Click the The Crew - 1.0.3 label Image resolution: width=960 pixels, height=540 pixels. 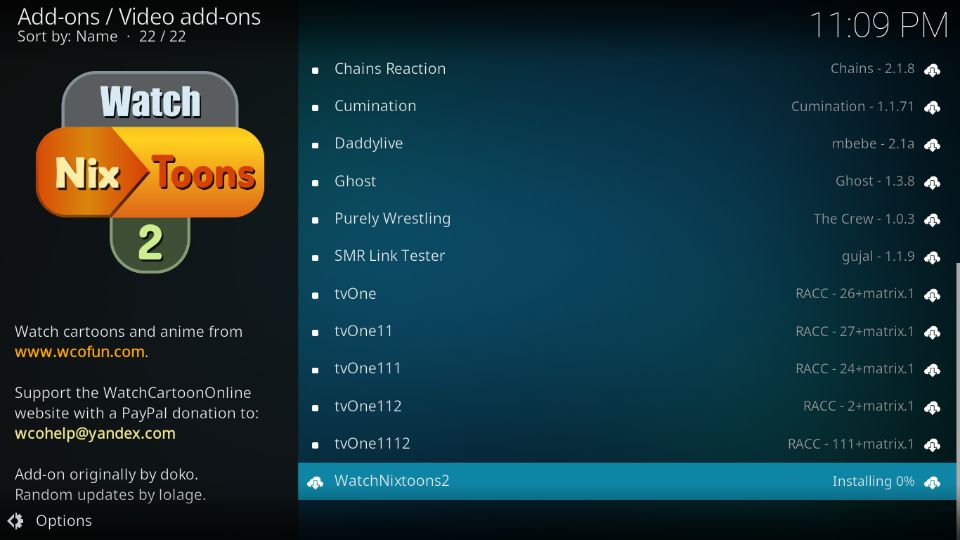[x=864, y=219]
